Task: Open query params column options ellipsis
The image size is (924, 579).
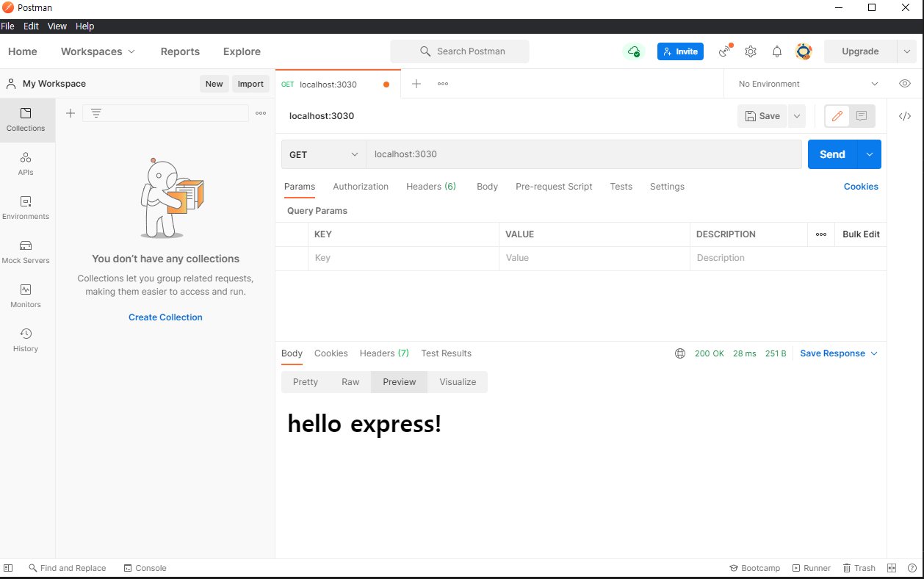Action: [x=821, y=234]
